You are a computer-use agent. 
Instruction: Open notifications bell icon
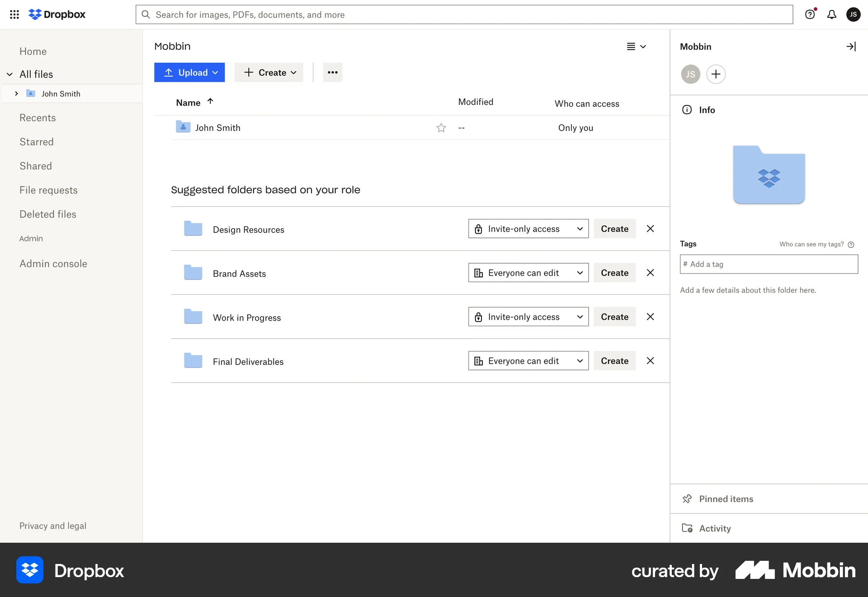(832, 14)
